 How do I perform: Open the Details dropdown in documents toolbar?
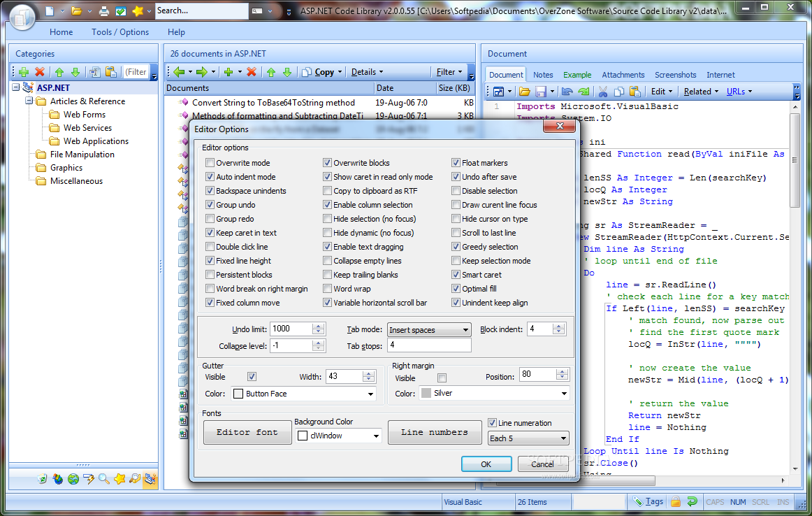(367, 72)
